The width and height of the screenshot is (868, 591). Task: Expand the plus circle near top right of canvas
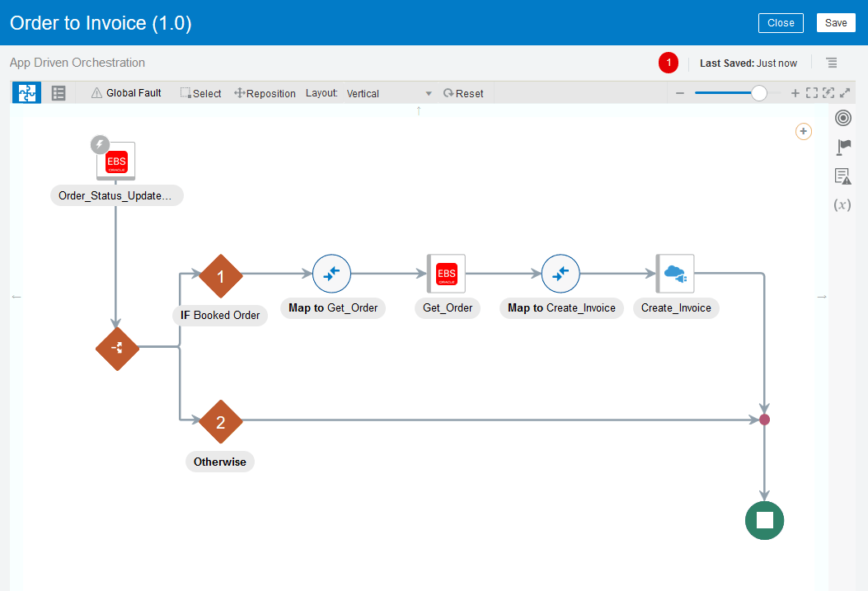coord(803,131)
